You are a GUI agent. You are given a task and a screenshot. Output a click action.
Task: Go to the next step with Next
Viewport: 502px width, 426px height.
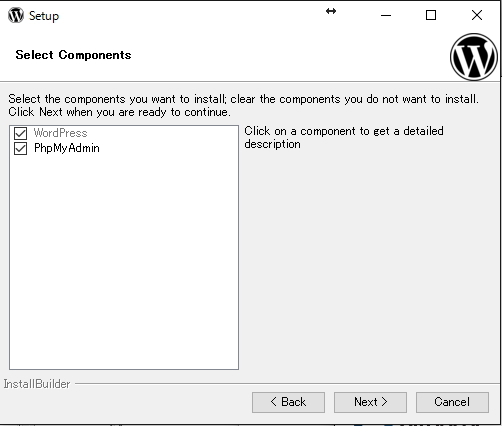coord(370,402)
